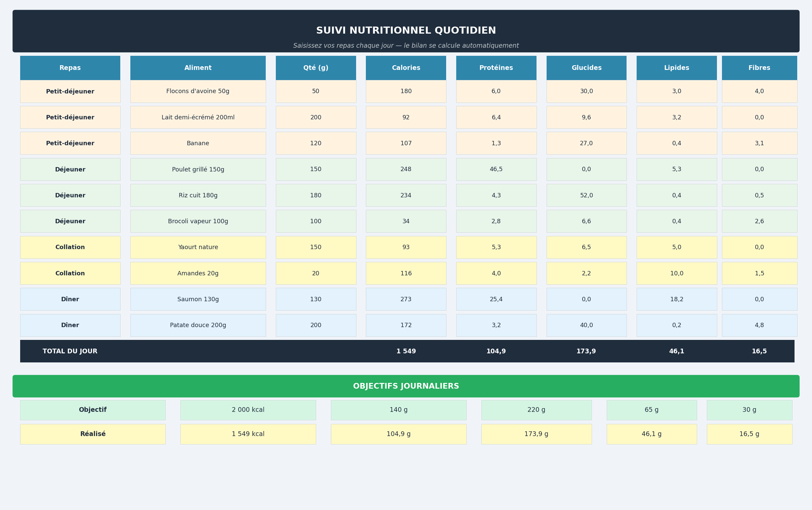
Task: Select the 2 000 kcal objective cell
Action: pos(248,410)
